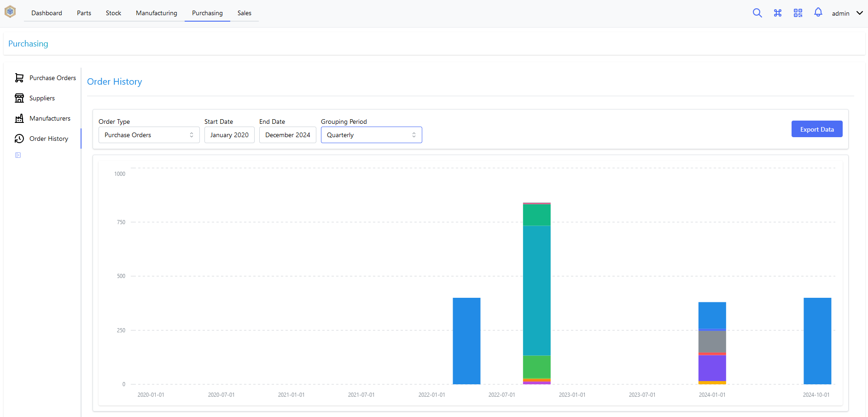Pick the Start Date January 2020 field
This screenshot has width=868, height=417.
pyautogui.click(x=229, y=135)
